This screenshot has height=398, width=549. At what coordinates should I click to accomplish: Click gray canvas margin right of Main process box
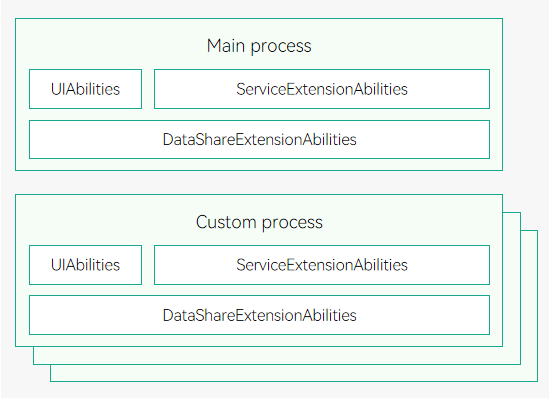coord(525,95)
